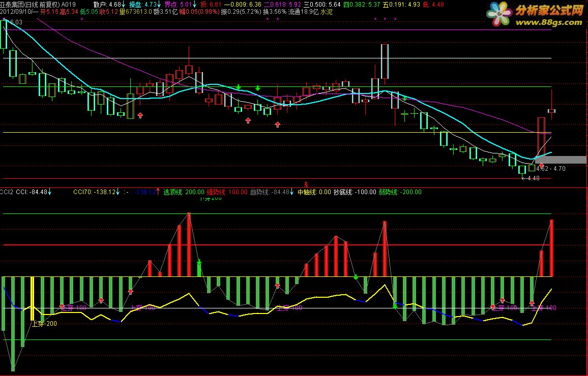Image resolution: width=588 pixels, height=376 pixels.
Task: Click the date 2012/09/10/一
Action: (x=19, y=12)
